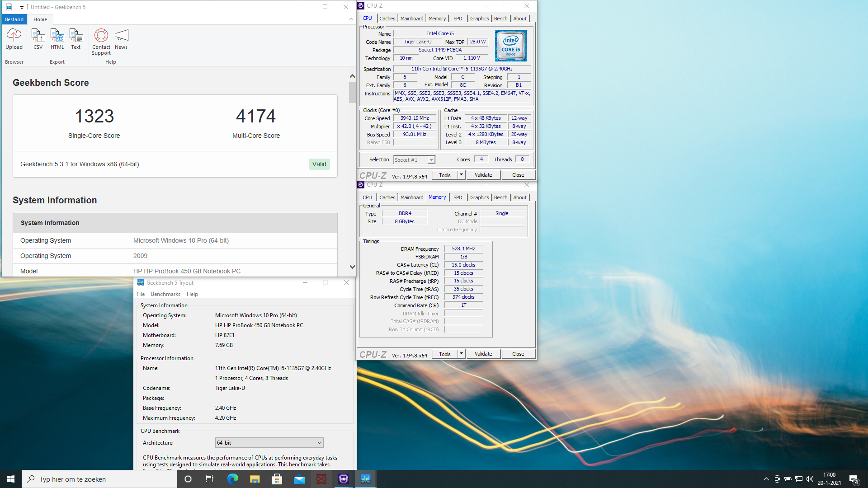Expand Tools dropdown arrow in bottom CPU-Z
The height and width of the screenshot is (488, 868).
click(x=461, y=354)
